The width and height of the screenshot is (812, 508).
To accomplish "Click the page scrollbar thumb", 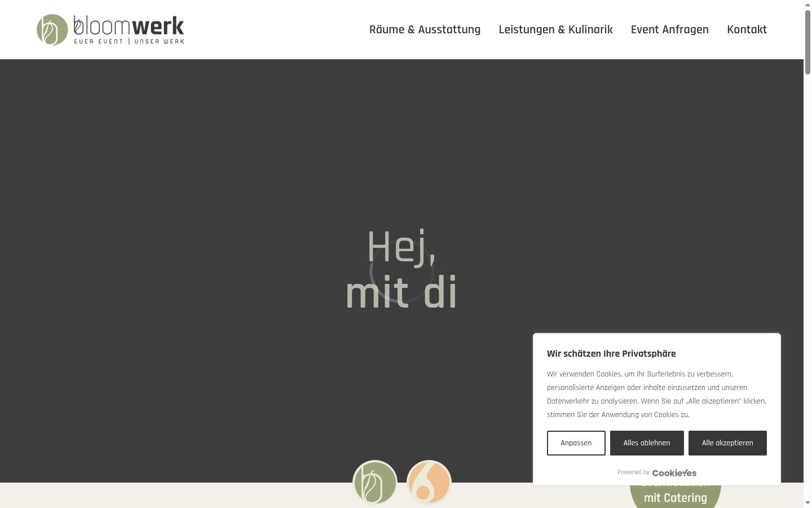I will tap(807, 42).
